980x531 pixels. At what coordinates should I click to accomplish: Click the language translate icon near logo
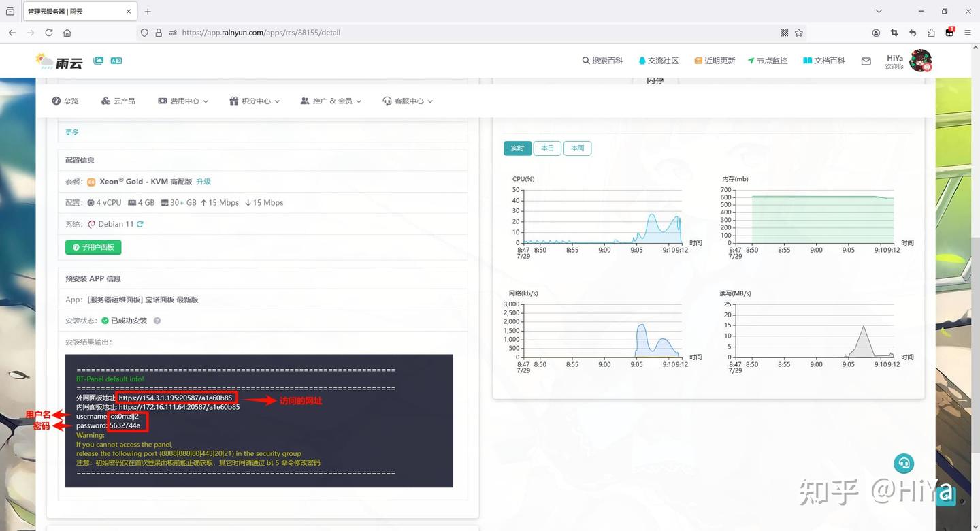click(116, 61)
